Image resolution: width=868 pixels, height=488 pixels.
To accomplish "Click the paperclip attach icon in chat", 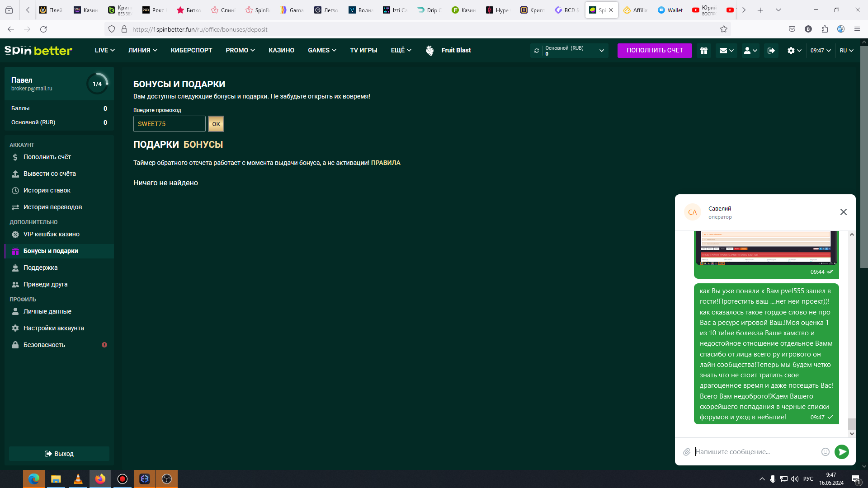I will point(687,452).
